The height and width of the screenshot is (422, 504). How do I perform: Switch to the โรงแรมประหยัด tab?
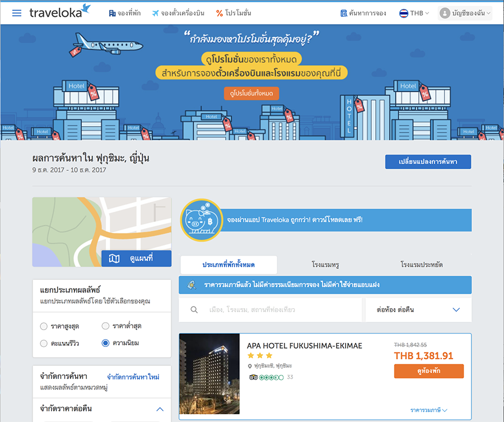coord(422,265)
